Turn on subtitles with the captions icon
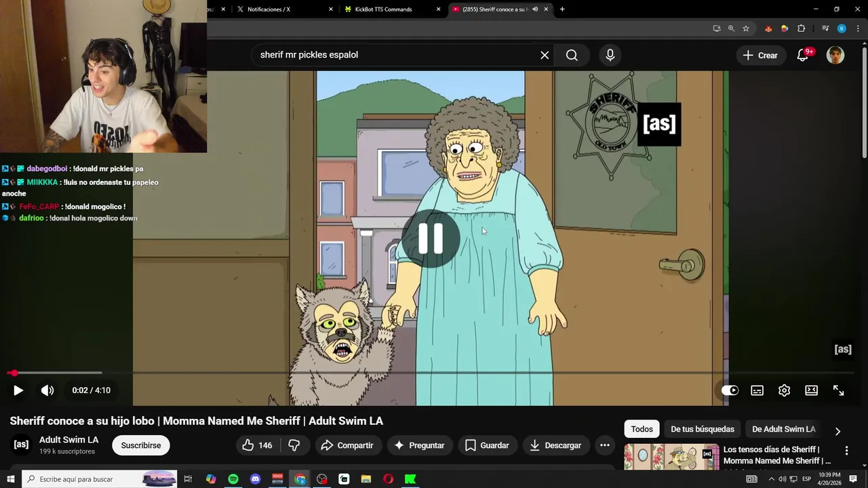The height and width of the screenshot is (488, 868). tap(757, 390)
